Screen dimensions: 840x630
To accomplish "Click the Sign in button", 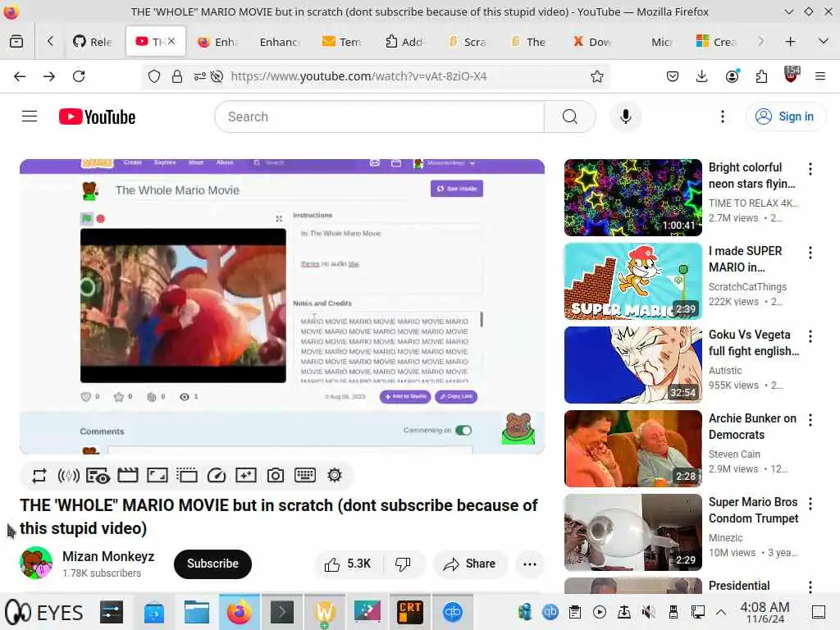I will pyautogui.click(x=786, y=116).
